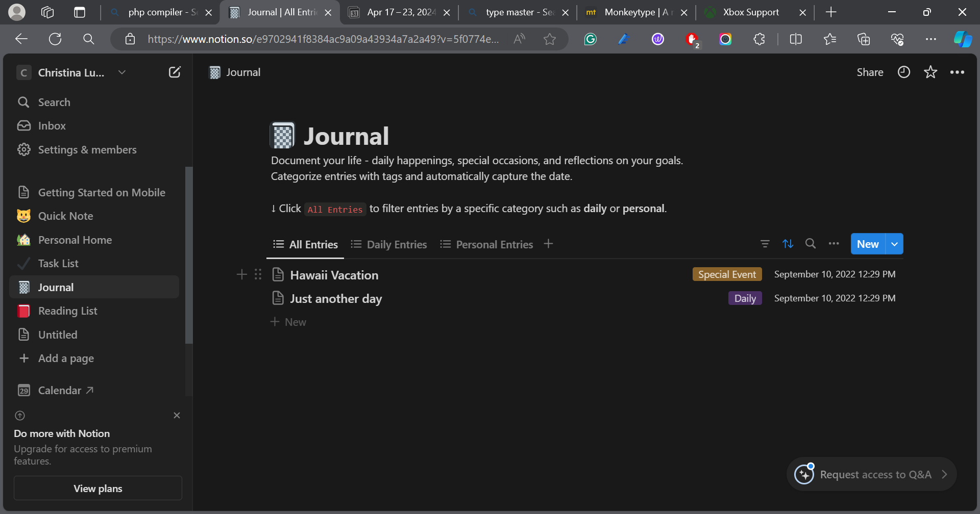980x514 pixels.
Task: Open the page options three-dot menu
Action: (x=957, y=72)
